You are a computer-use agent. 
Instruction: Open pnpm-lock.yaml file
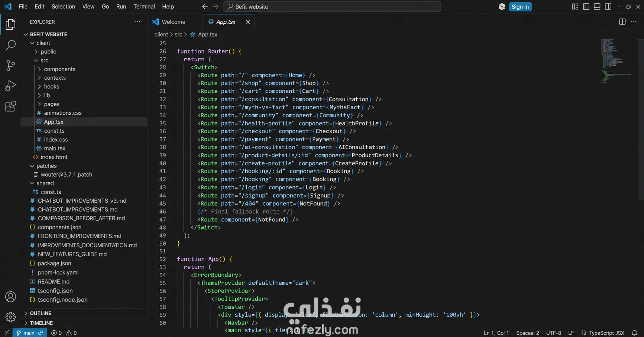58,272
